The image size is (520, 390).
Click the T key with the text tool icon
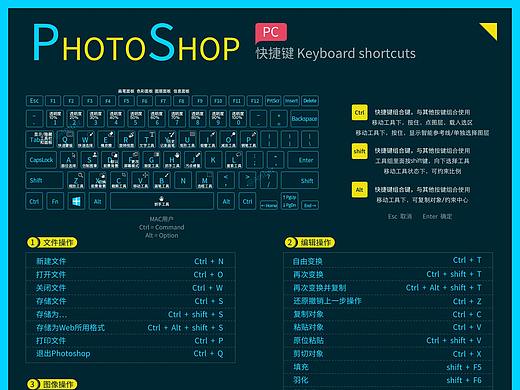click(x=146, y=139)
